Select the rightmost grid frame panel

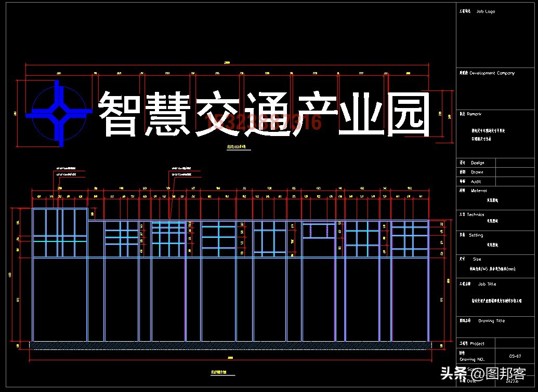409,238
